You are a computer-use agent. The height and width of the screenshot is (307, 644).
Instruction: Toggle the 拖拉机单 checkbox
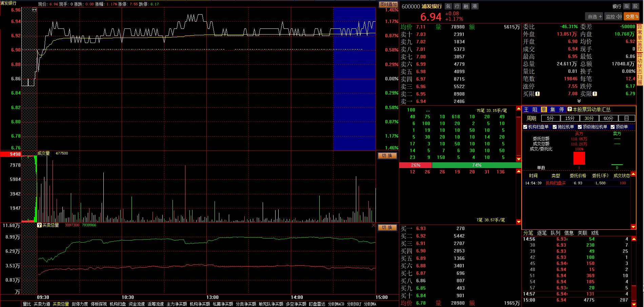coord(555,127)
